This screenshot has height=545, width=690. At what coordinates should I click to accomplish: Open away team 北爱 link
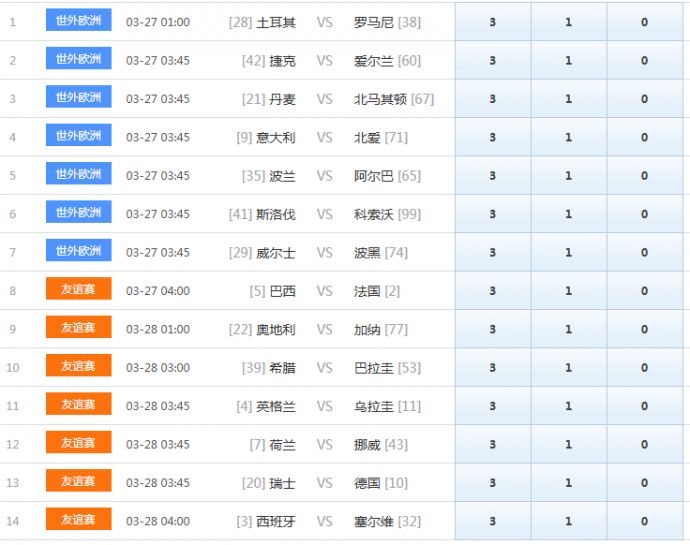click(x=367, y=137)
